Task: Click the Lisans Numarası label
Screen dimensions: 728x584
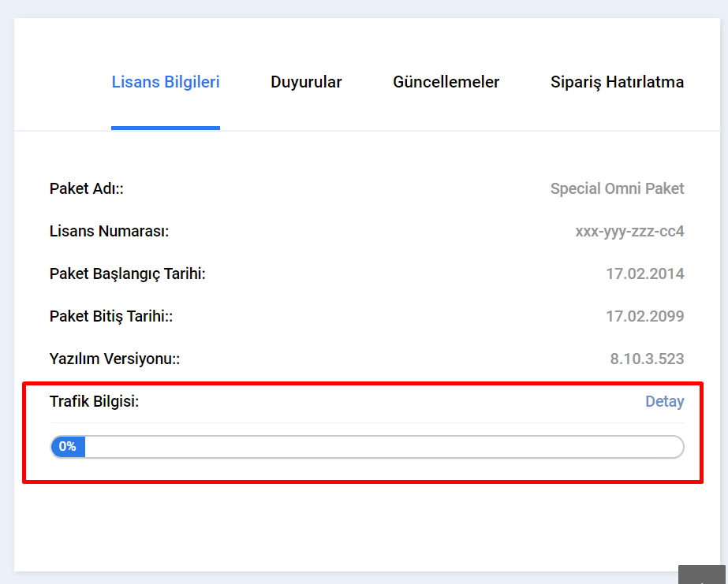Action: point(109,232)
